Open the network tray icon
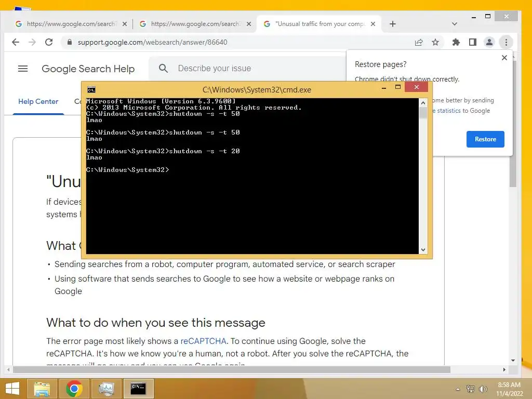532x399 pixels. pos(470,389)
